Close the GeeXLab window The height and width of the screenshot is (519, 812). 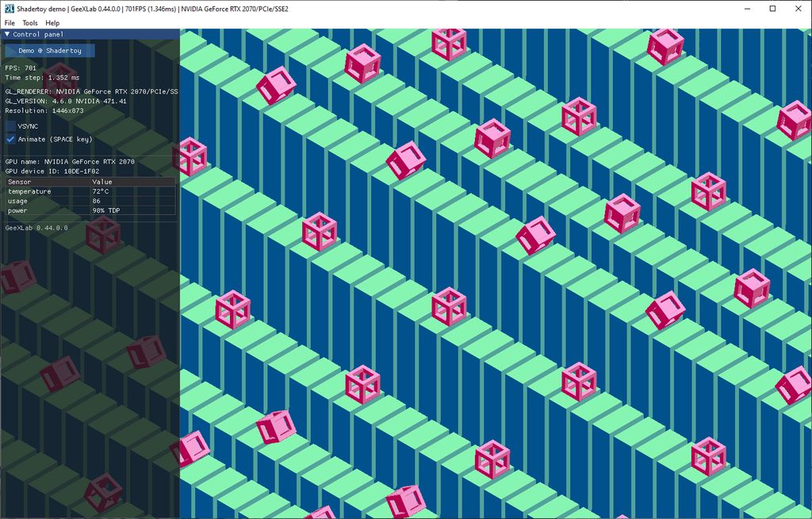[798, 8]
